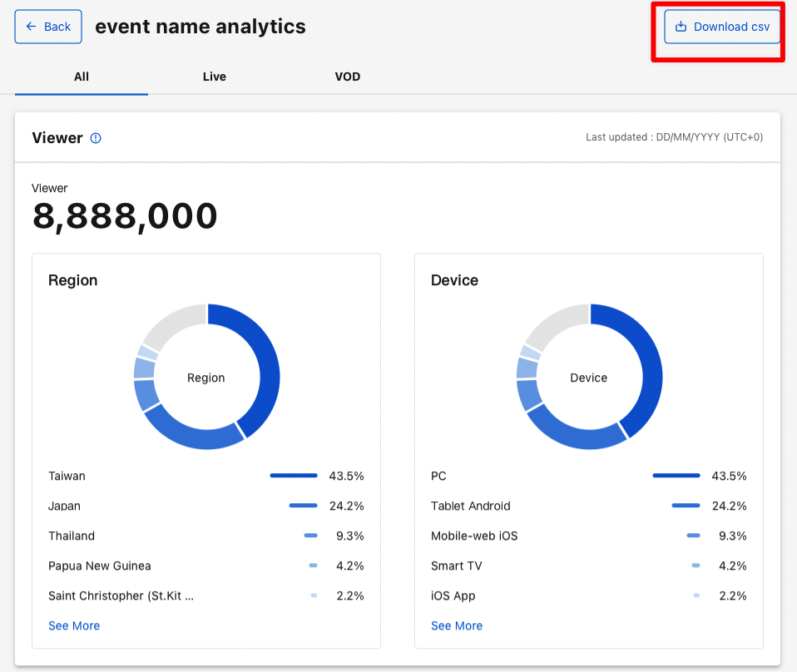Viewport: 797px width, 672px height.
Task: Expand See More under Region list
Action: pyautogui.click(x=74, y=625)
